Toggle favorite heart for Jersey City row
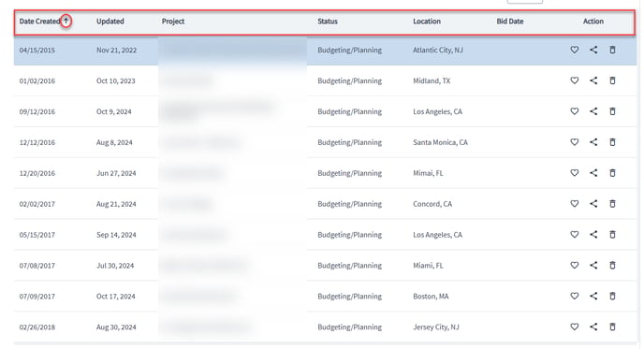The height and width of the screenshot is (349, 644). [574, 327]
